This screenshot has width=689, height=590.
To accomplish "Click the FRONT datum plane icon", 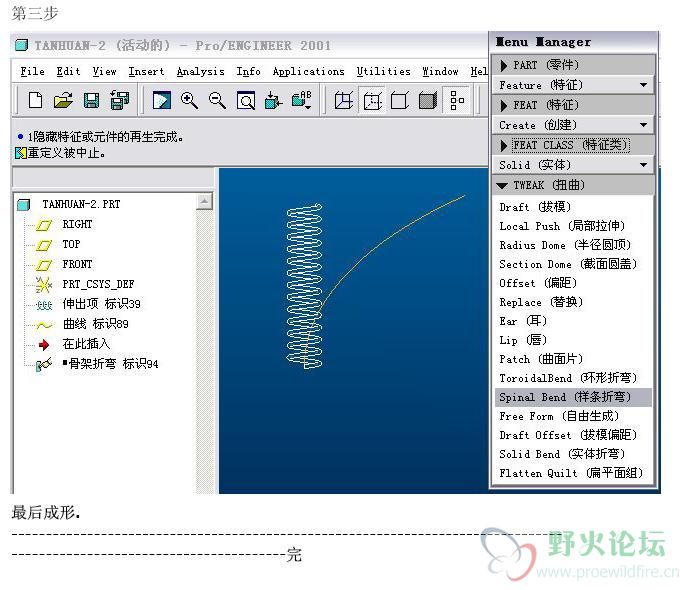I will (44, 265).
